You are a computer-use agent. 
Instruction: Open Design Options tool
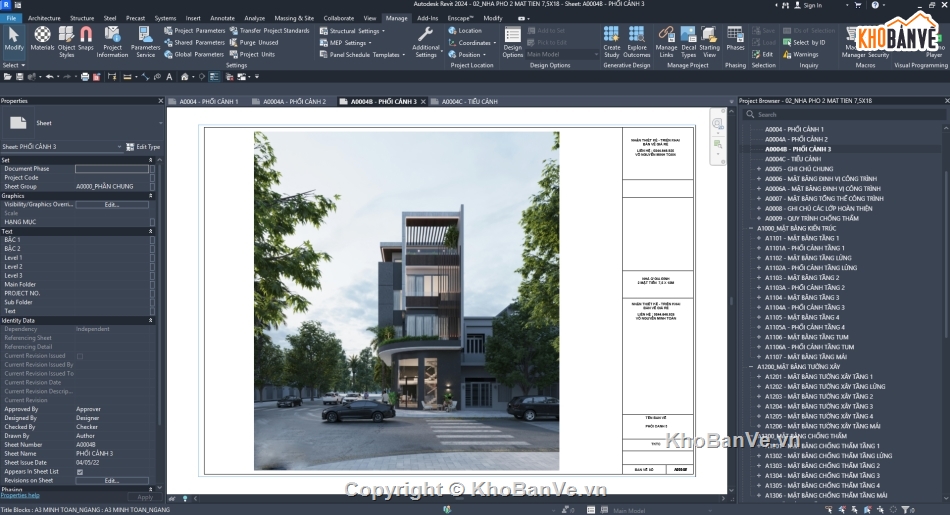click(513, 42)
